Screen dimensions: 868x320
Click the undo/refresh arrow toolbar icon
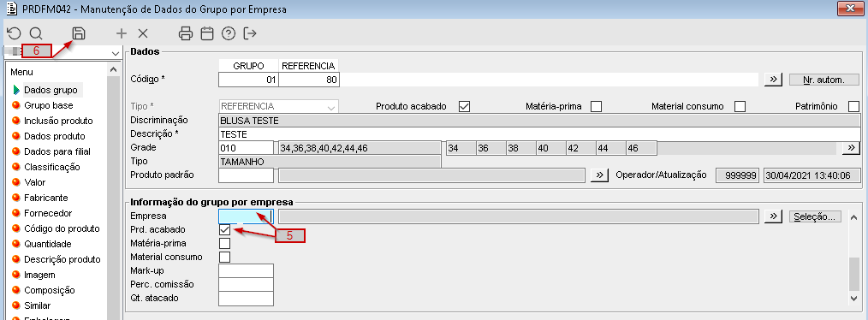(x=14, y=33)
